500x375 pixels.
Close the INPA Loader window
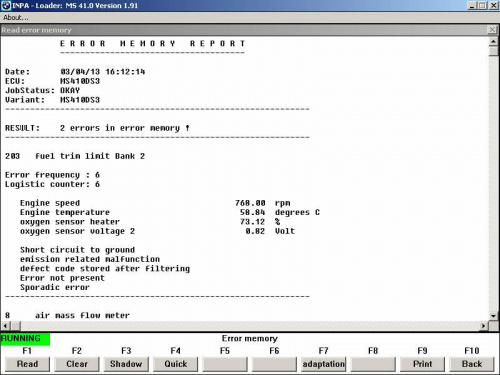[x=493, y=6]
